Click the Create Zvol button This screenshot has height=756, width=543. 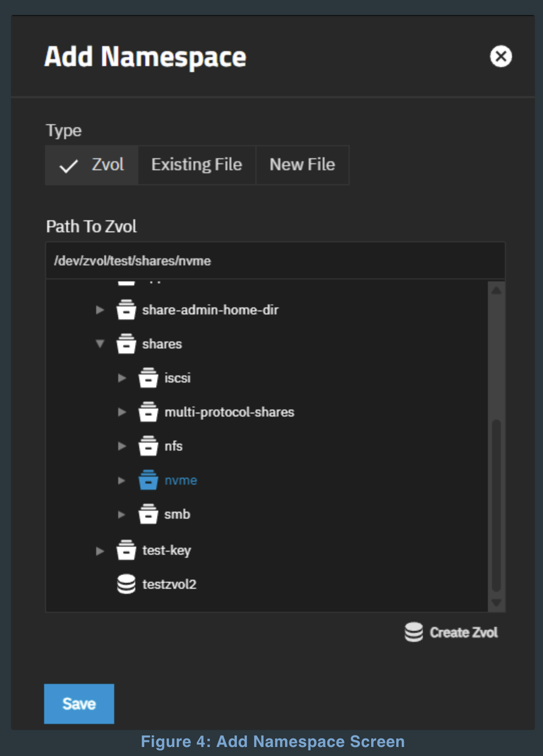pos(451,632)
